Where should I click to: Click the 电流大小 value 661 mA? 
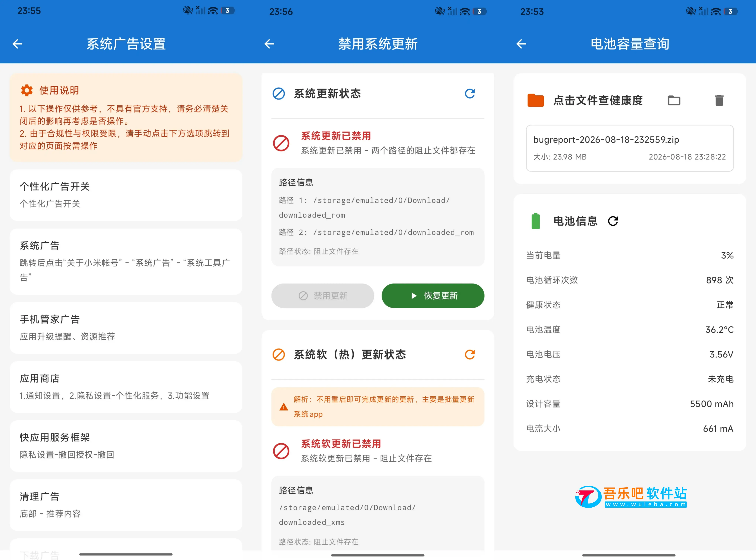click(718, 428)
